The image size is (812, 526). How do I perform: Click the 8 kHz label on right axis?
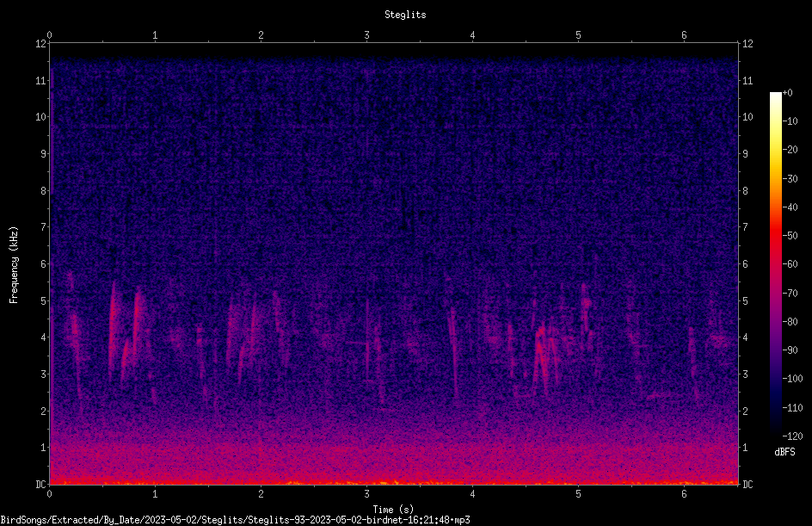pyautogui.click(x=745, y=191)
